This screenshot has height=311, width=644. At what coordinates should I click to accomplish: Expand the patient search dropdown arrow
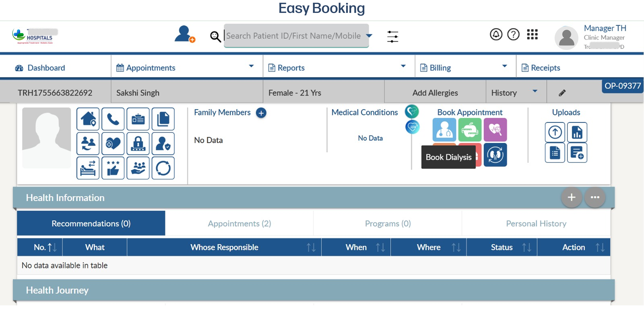pos(369,36)
